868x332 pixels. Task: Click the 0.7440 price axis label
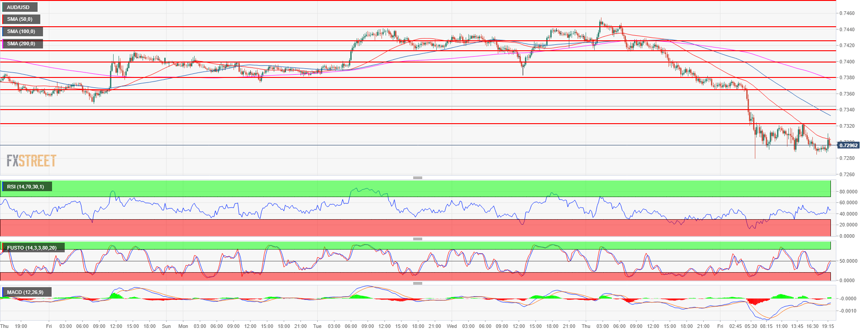click(x=847, y=29)
